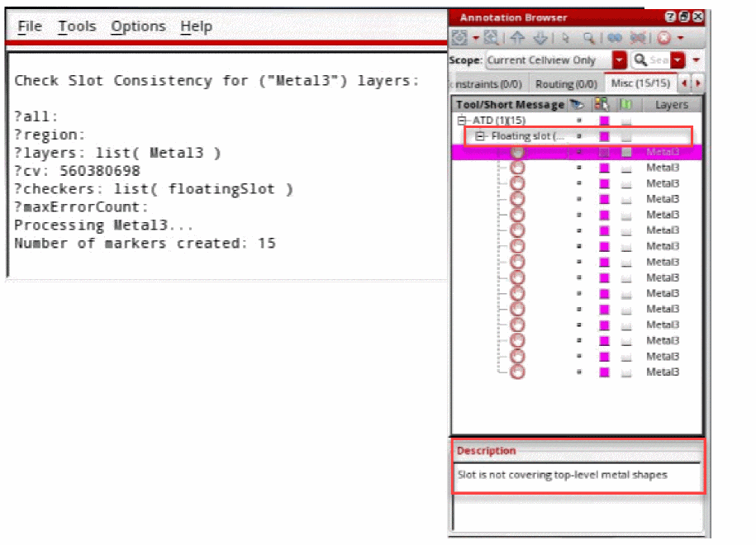
Task: Click marker icon in highlighted Metal3 row
Action: (x=517, y=152)
